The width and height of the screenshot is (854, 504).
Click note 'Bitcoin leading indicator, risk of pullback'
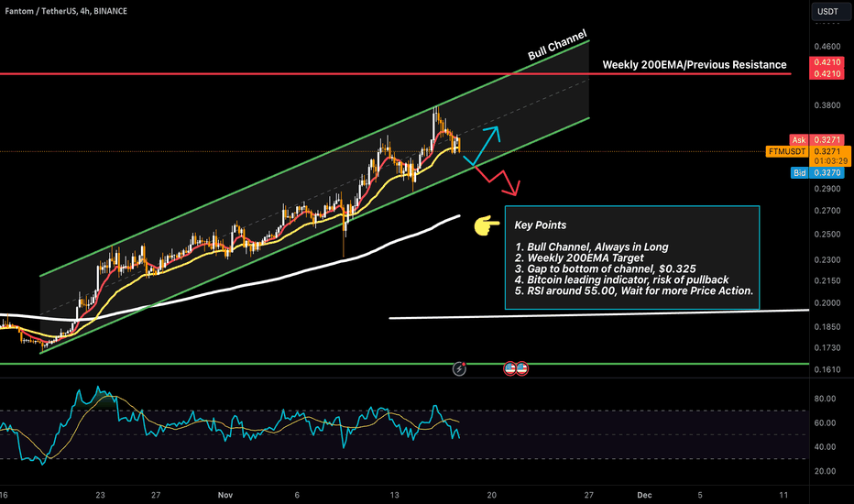click(x=621, y=279)
